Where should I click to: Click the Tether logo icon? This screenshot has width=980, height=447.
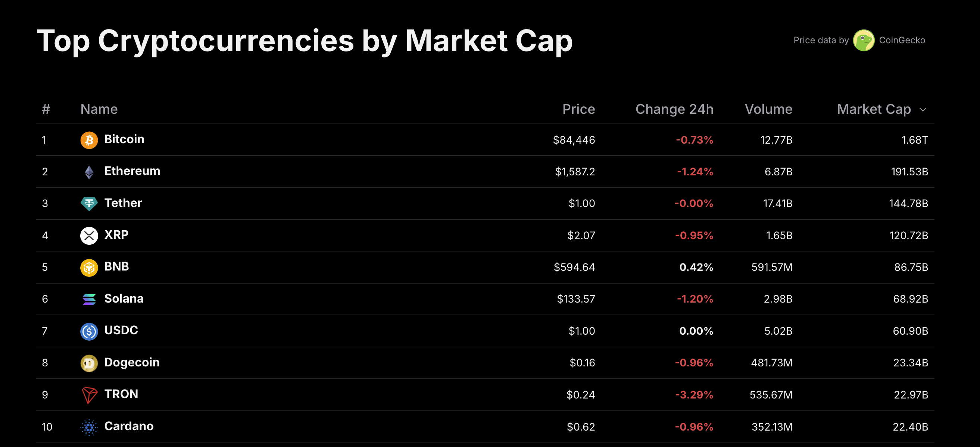(x=89, y=203)
